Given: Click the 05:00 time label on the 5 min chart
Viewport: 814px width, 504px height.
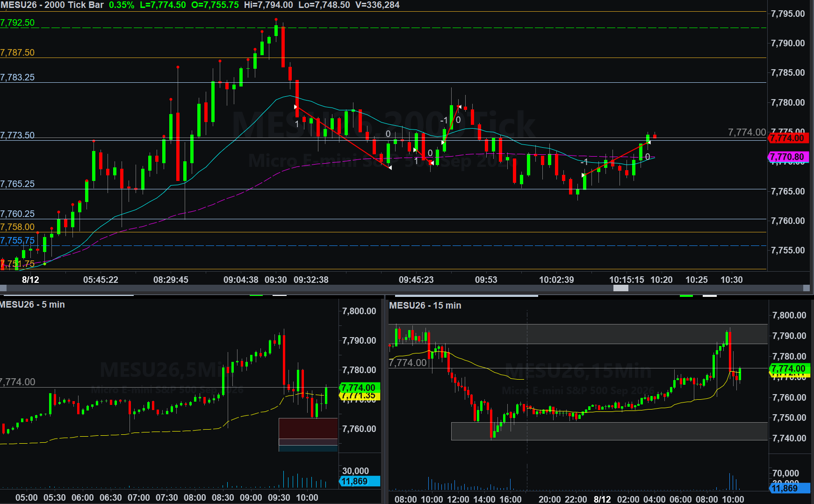Looking at the screenshot, I should click(27, 498).
